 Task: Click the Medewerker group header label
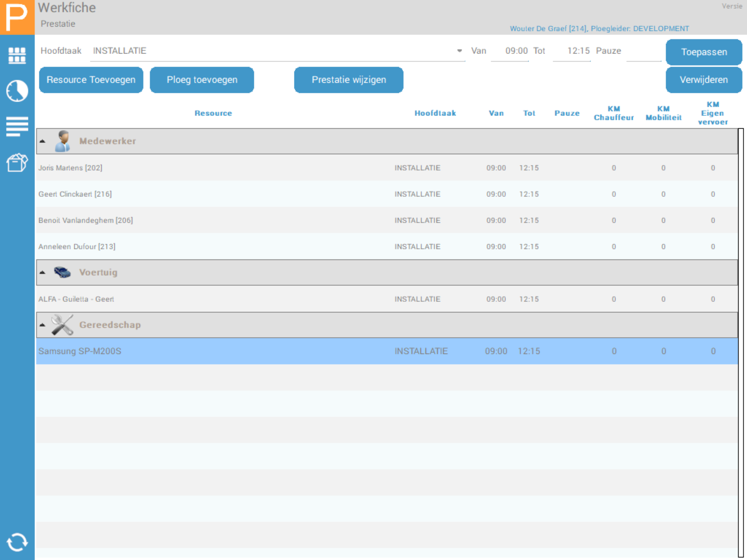108,141
